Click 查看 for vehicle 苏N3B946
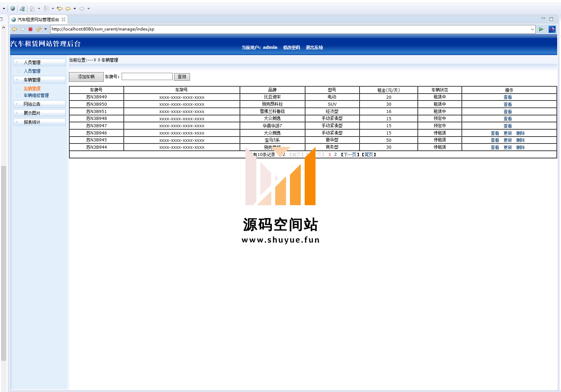This screenshot has width=561, height=392. click(x=495, y=133)
